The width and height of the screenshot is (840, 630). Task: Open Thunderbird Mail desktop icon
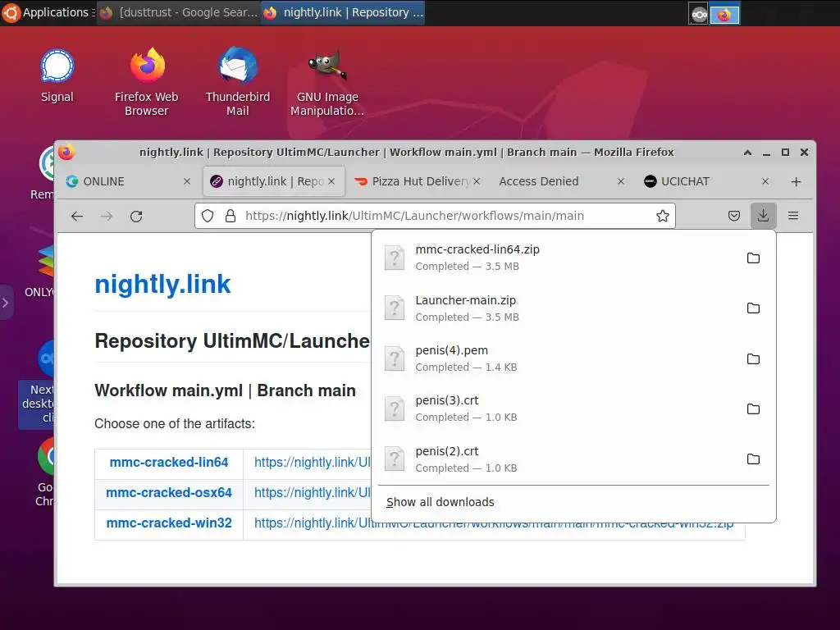(237, 82)
